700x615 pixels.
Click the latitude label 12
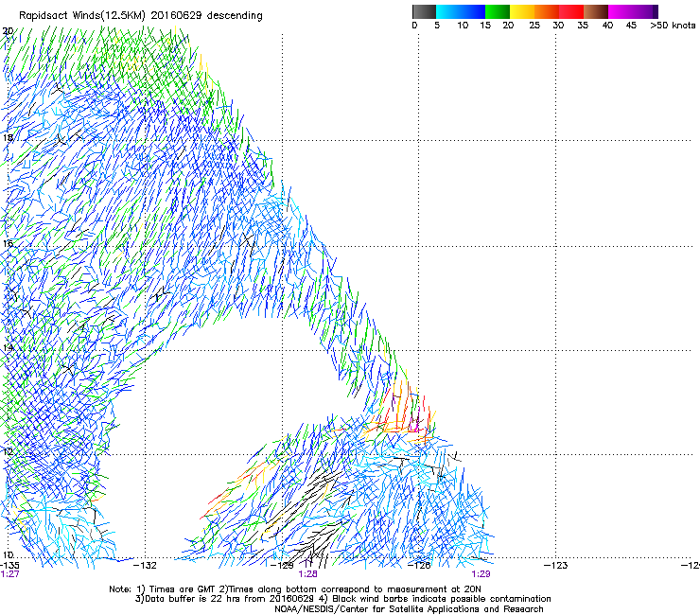(8, 451)
